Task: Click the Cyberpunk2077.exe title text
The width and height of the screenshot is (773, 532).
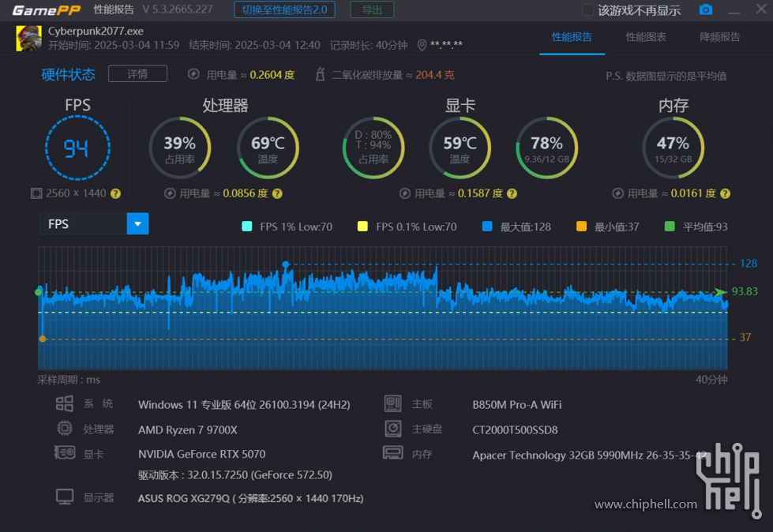Action: coord(96,31)
